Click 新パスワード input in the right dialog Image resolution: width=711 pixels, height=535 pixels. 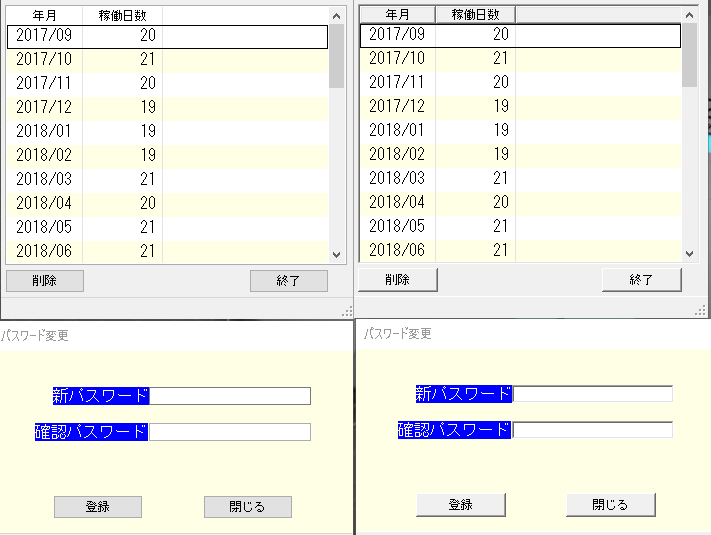[592, 394]
